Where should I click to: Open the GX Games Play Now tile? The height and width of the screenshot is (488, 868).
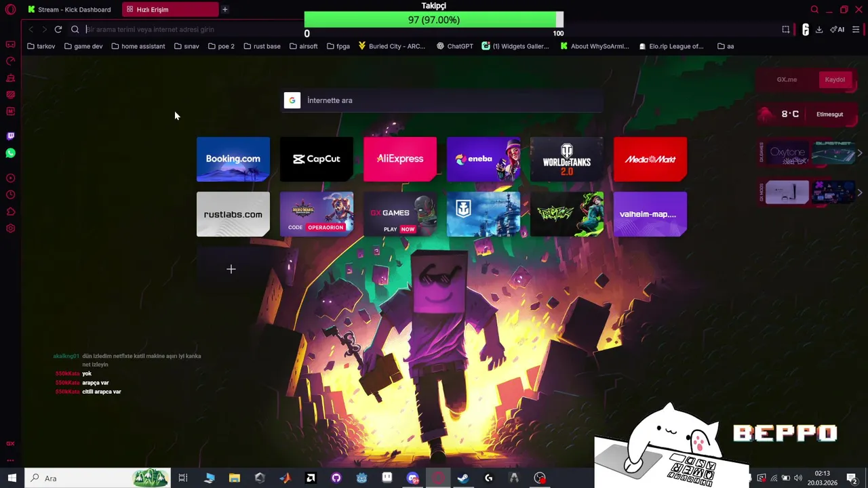coord(400,214)
